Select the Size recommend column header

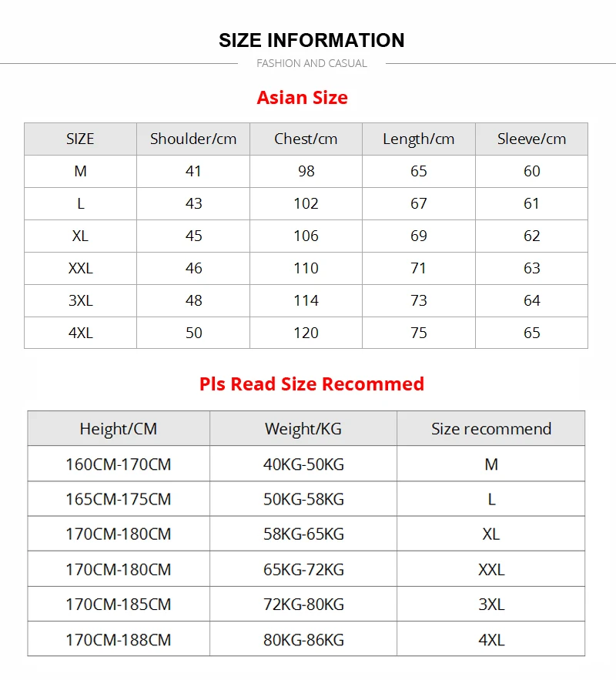(491, 428)
